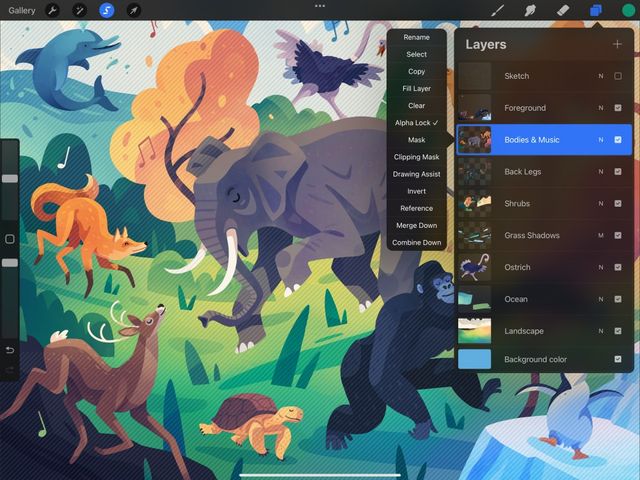Viewport: 640px width, 480px height.
Task: Choose Copy from layer menu
Action: (416, 71)
